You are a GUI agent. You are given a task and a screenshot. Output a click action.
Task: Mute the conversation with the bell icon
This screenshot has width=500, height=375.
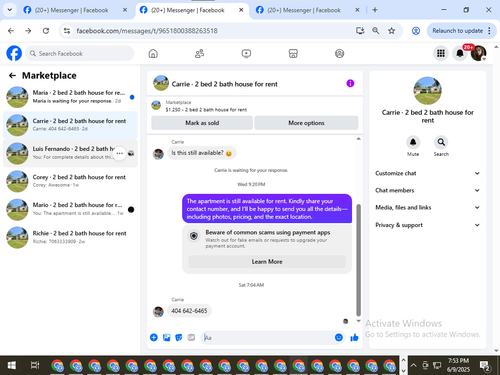[413, 142]
